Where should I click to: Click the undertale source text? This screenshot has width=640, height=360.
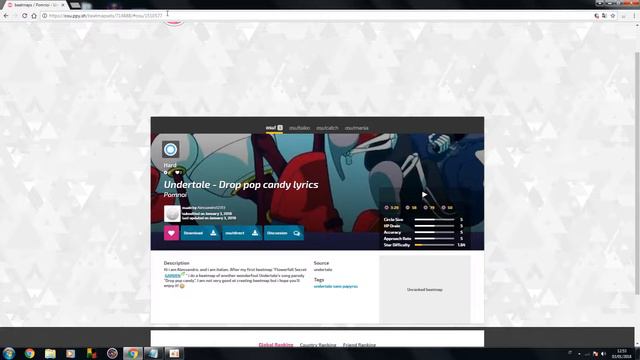[323, 270]
